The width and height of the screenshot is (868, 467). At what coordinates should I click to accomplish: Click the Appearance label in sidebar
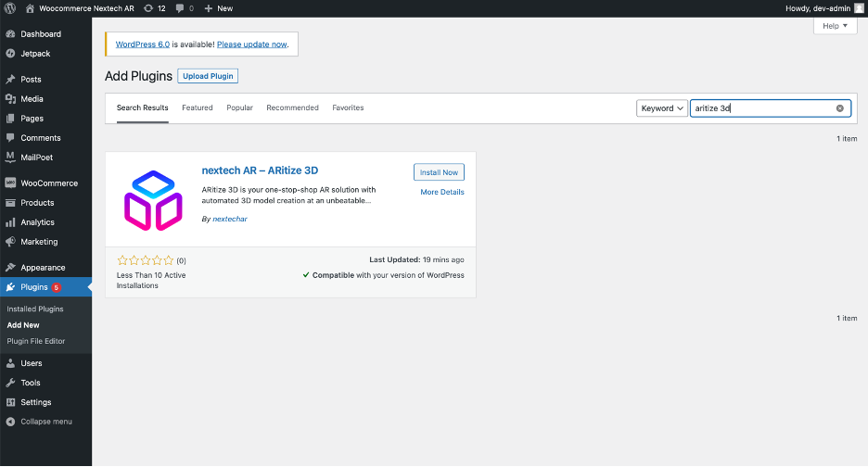pos(43,267)
